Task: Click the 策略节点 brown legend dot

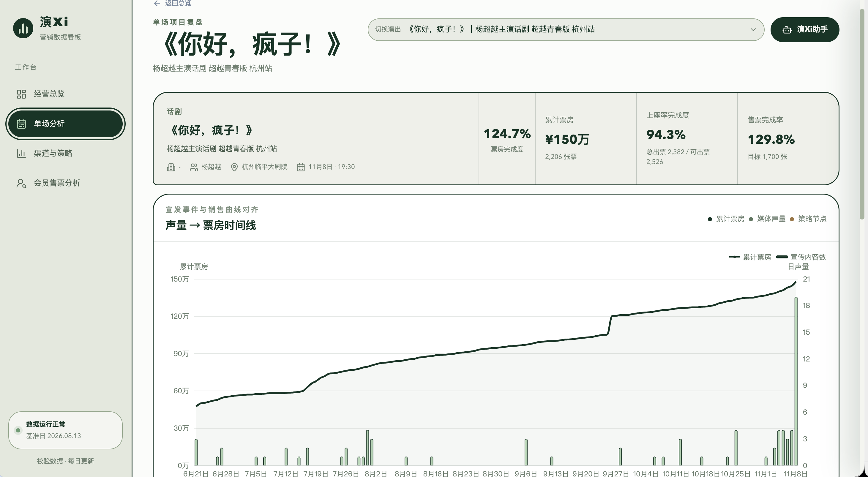Action: pyautogui.click(x=792, y=219)
